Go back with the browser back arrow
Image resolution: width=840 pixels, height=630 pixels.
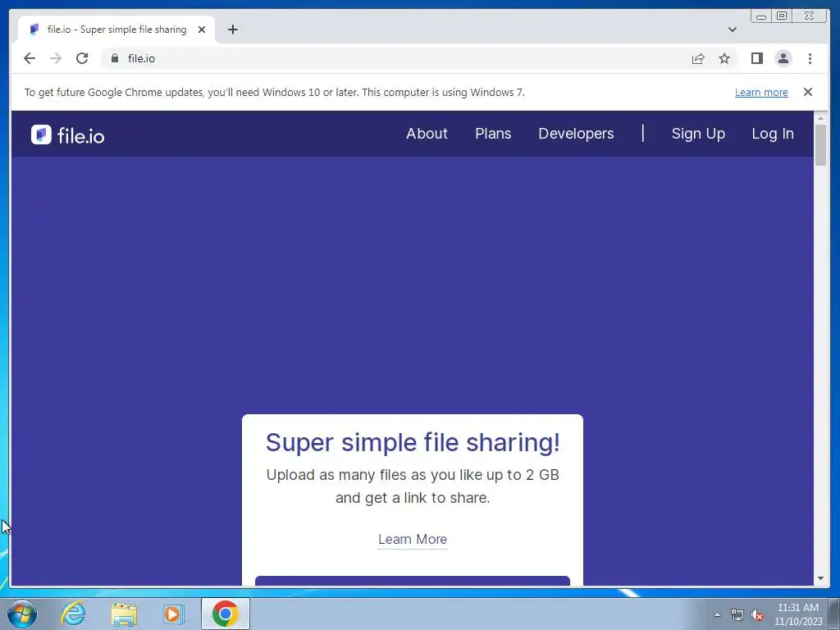click(30, 58)
